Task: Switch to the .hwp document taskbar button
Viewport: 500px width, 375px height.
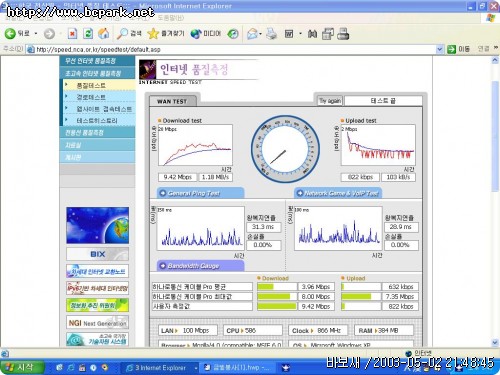Action: click(x=237, y=368)
